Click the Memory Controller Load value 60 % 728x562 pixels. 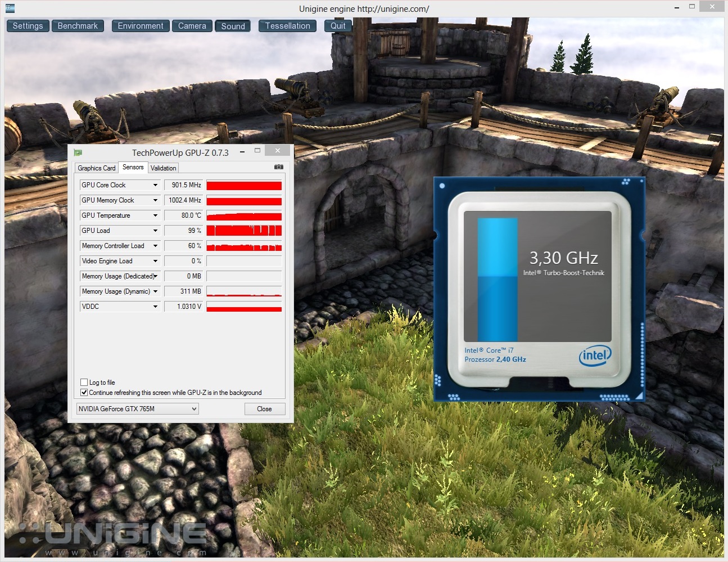[183, 246]
